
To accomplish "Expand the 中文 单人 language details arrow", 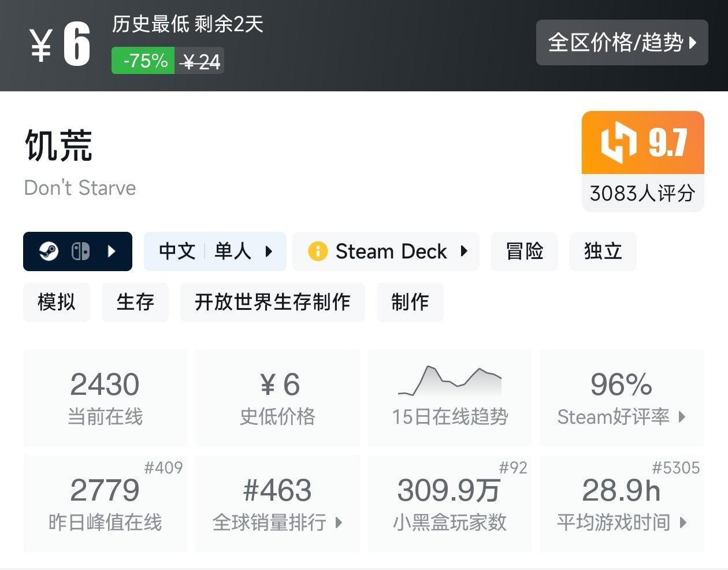I will 269,251.
